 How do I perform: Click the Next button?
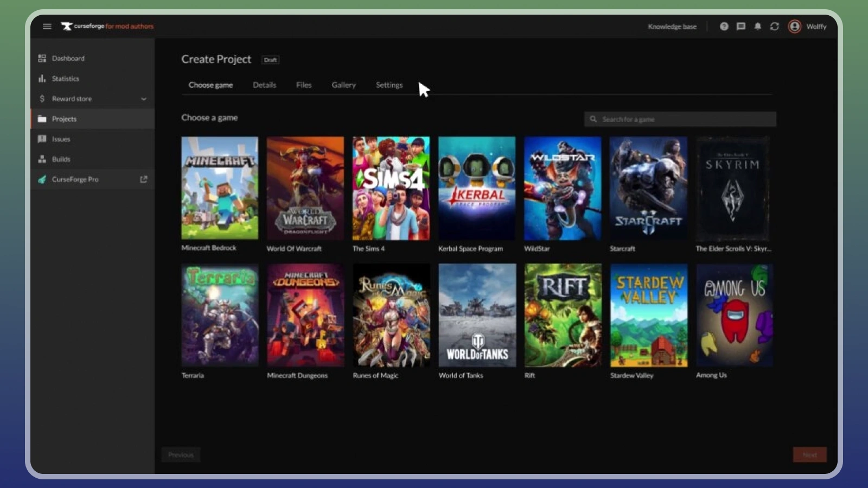[809, 454]
